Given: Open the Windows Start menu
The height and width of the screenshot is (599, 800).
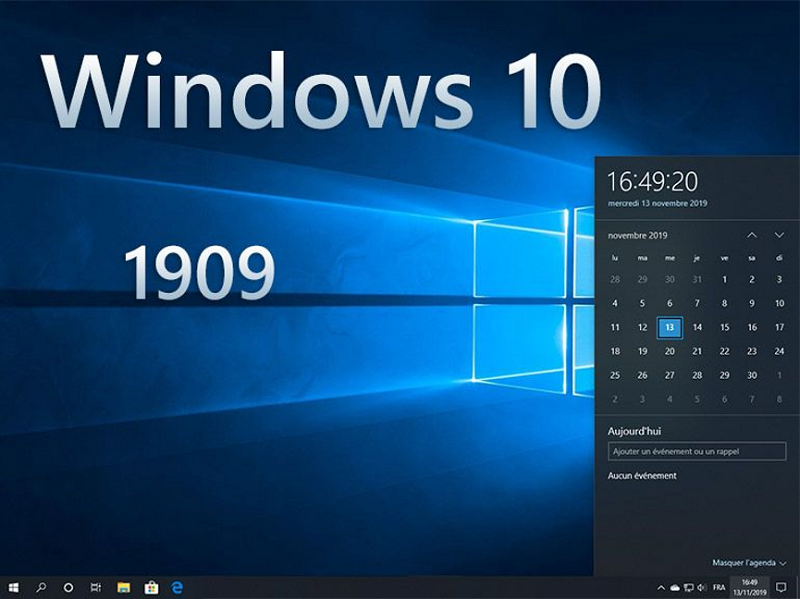Looking at the screenshot, I should pyautogui.click(x=14, y=587).
